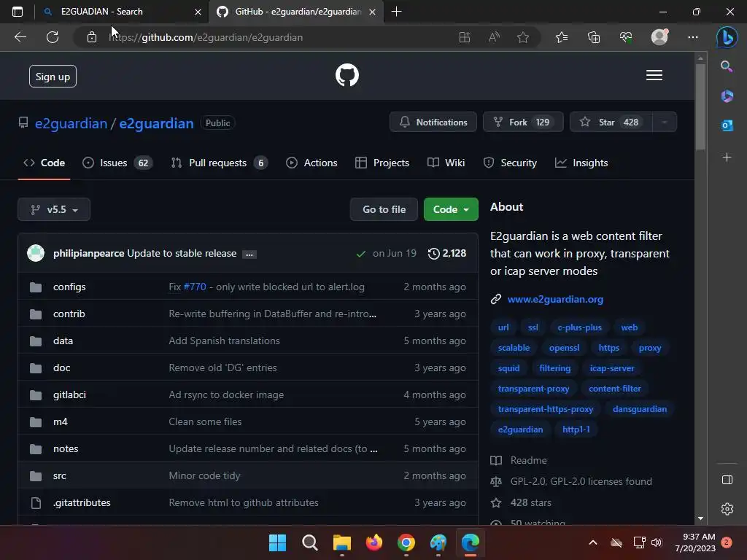The height and width of the screenshot is (560, 747).
Task: Click the Bing chat sidebar icon
Action: click(727, 37)
